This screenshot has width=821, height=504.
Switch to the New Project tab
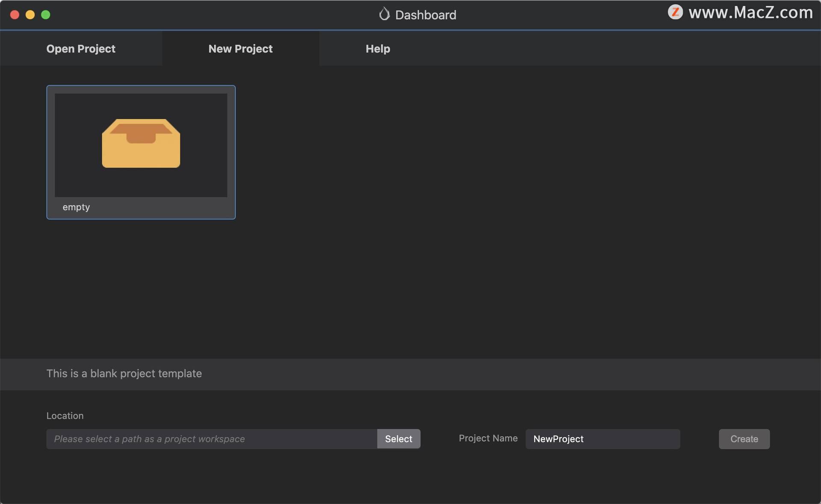click(240, 49)
